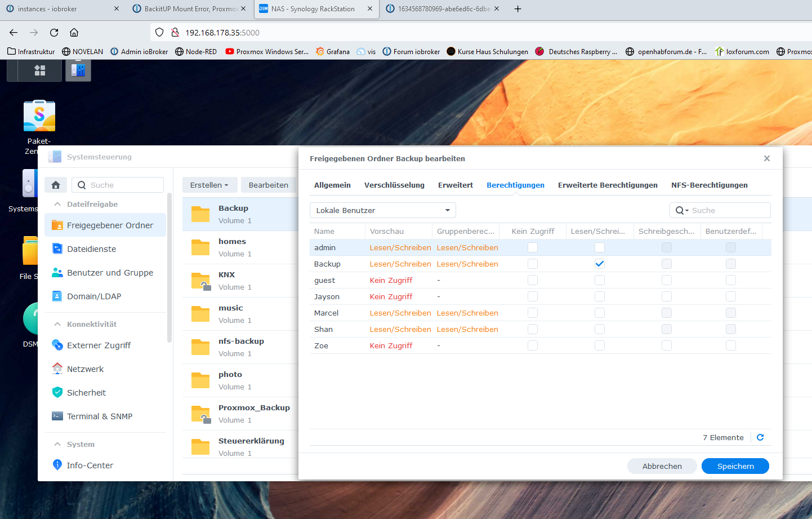Select the KNX shared folder icon

pos(200,281)
